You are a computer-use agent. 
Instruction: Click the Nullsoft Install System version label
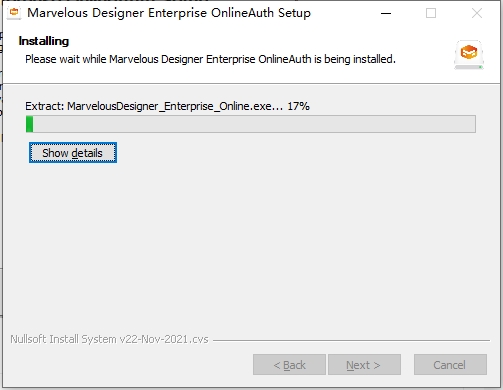109,339
